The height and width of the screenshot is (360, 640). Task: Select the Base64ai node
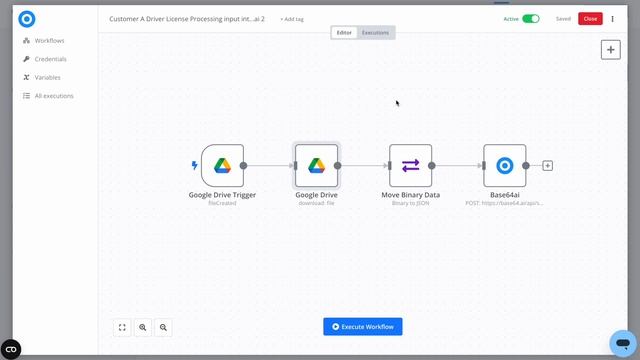(x=505, y=166)
